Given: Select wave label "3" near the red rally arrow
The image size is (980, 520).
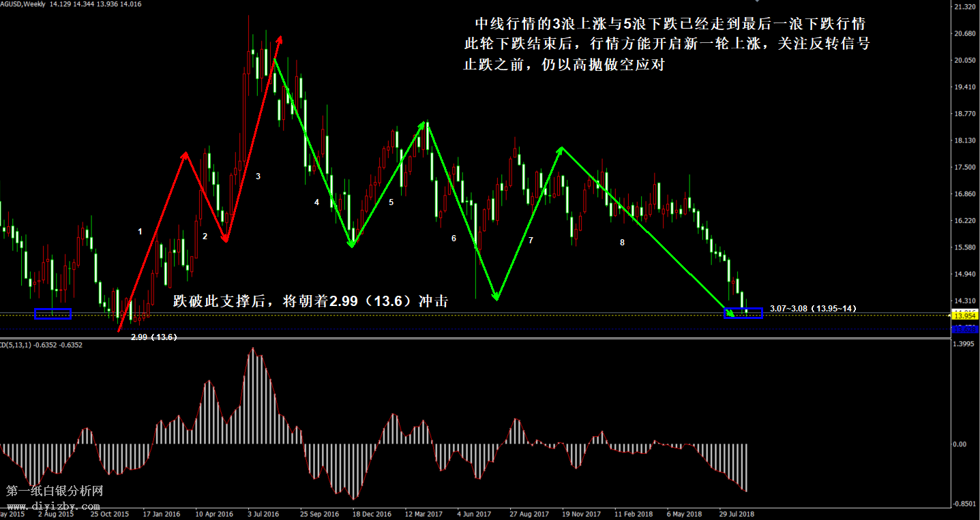Looking at the screenshot, I should [x=258, y=177].
